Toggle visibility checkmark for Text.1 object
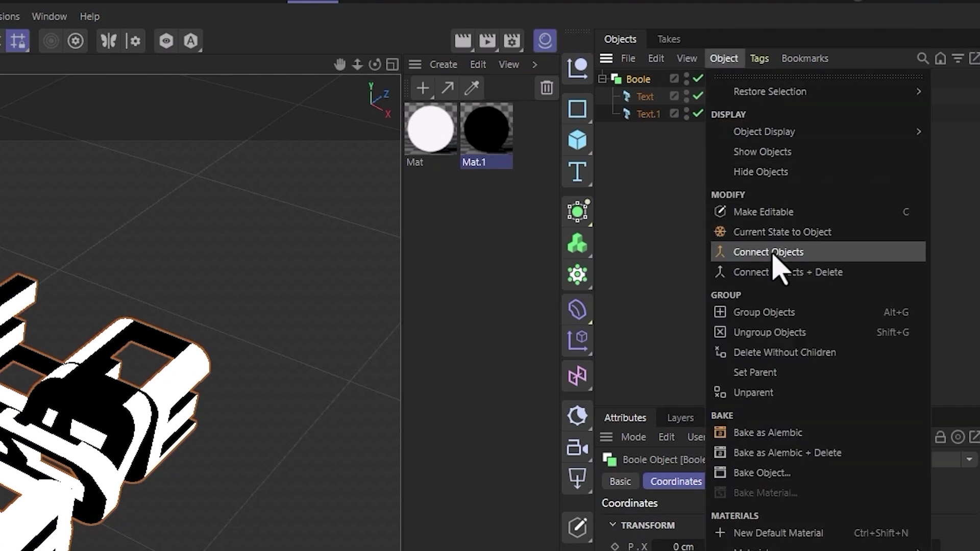Image resolution: width=980 pixels, height=551 pixels. coord(698,113)
